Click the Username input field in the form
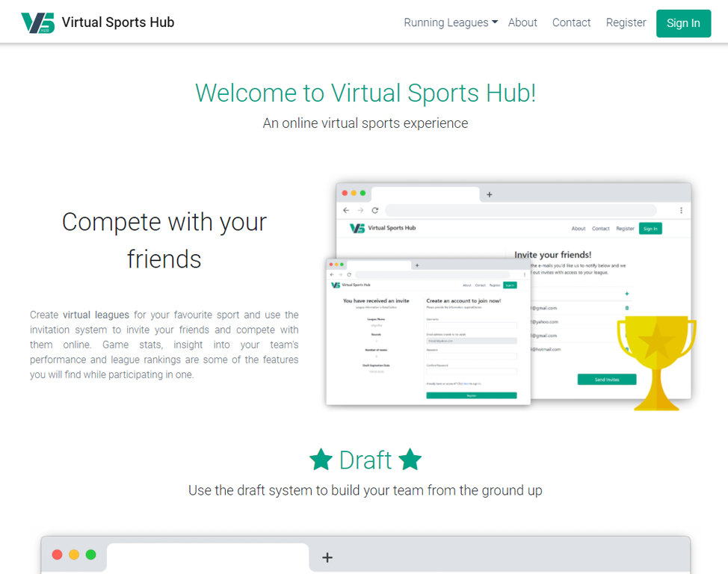The image size is (728, 574). [472, 325]
